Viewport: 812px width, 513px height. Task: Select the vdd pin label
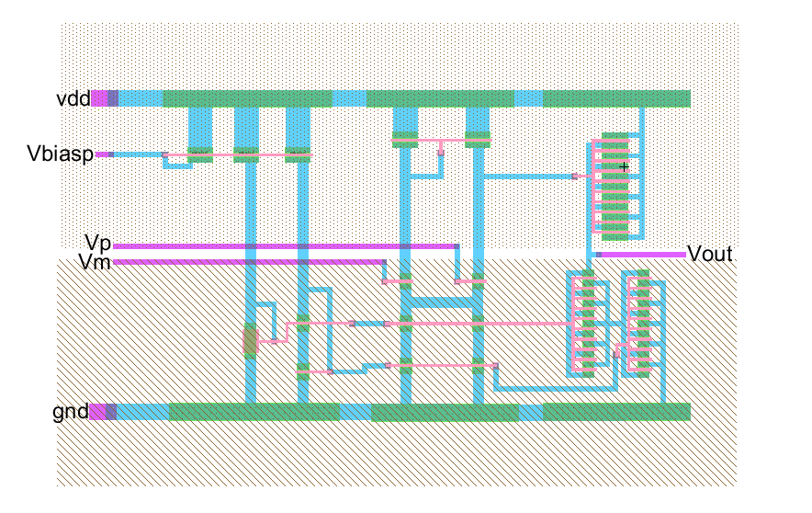73,98
